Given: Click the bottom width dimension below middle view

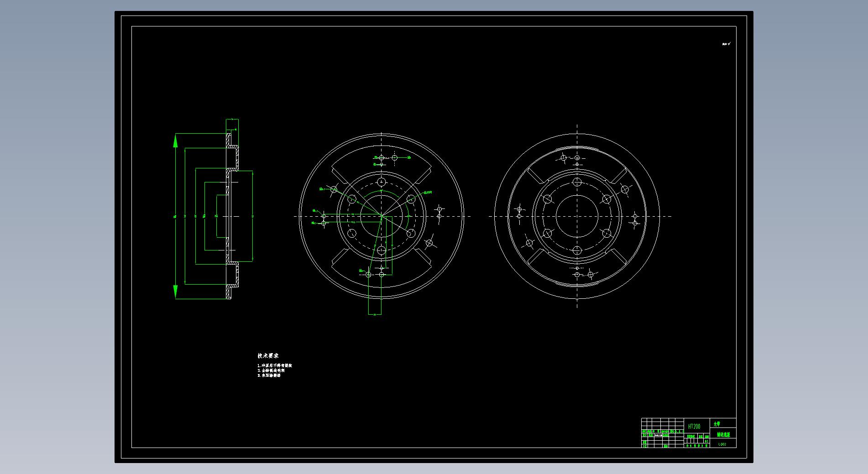Looking at the screenshot, I should (375, 314).
